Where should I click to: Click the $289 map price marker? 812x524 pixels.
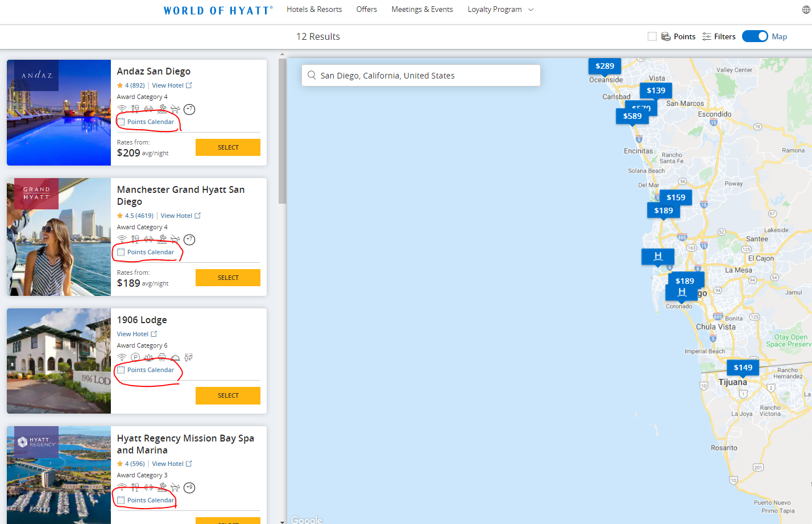click(604, 66)
